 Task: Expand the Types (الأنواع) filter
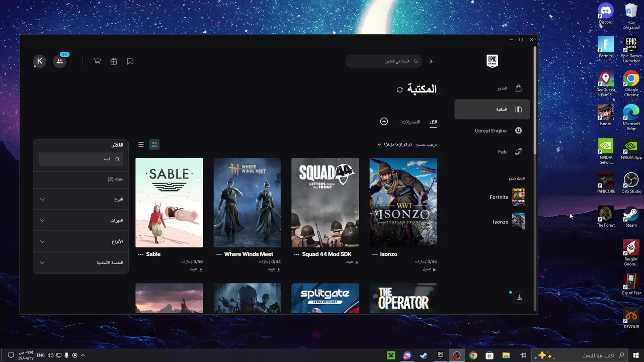pos(80,242)
